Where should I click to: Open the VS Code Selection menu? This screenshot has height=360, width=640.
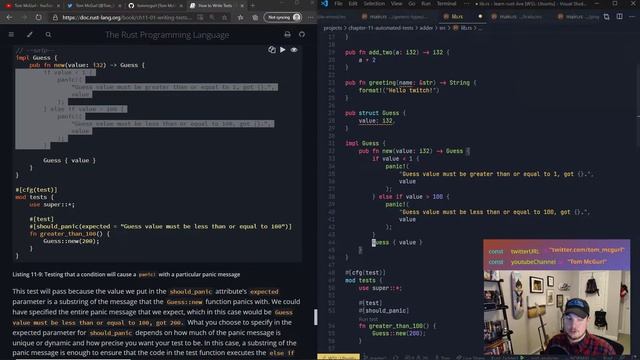pyautogui.click(x=374, y=4)
